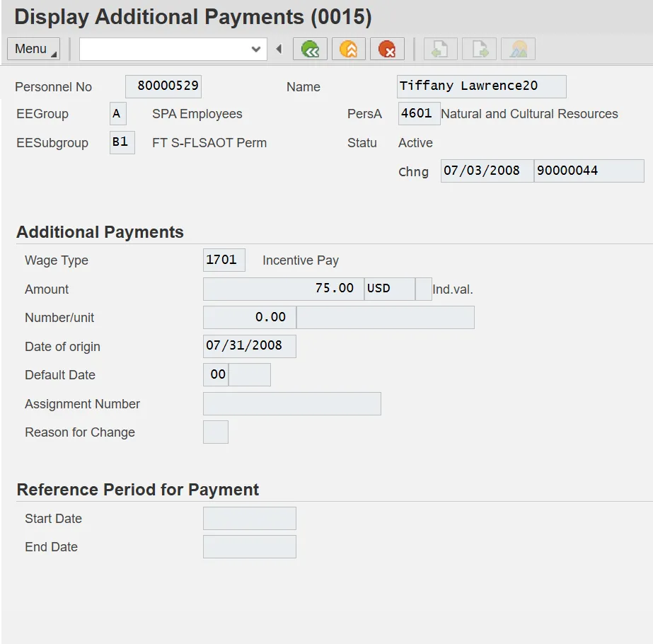Click the Previous Record page icon
This screenshot has height=644, width=653.
pyautogui.click(x=440, y=49)
